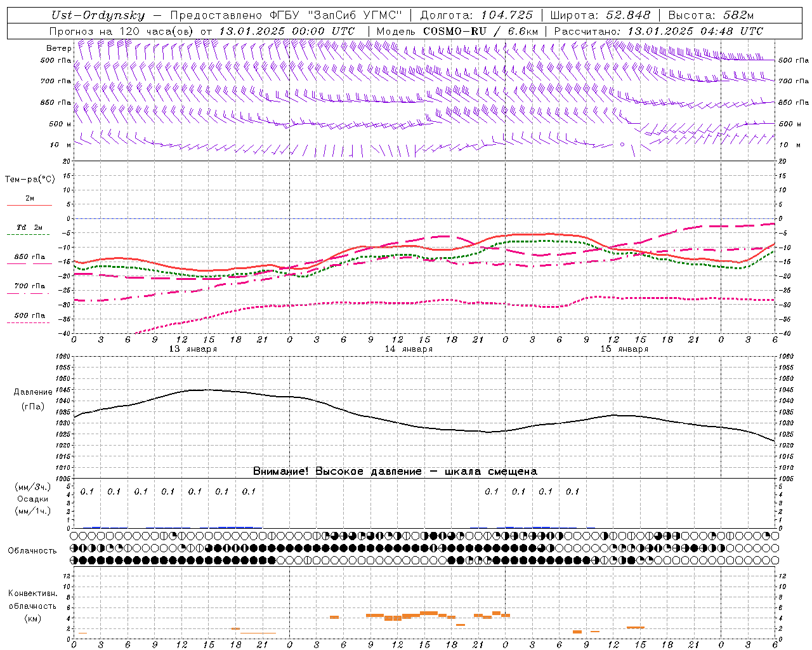The height and width of the screenshot is (650, 812).
Task: Click the Тем-ра(°C) axis title
Action: pyautogui.click(x=30, y=180)
